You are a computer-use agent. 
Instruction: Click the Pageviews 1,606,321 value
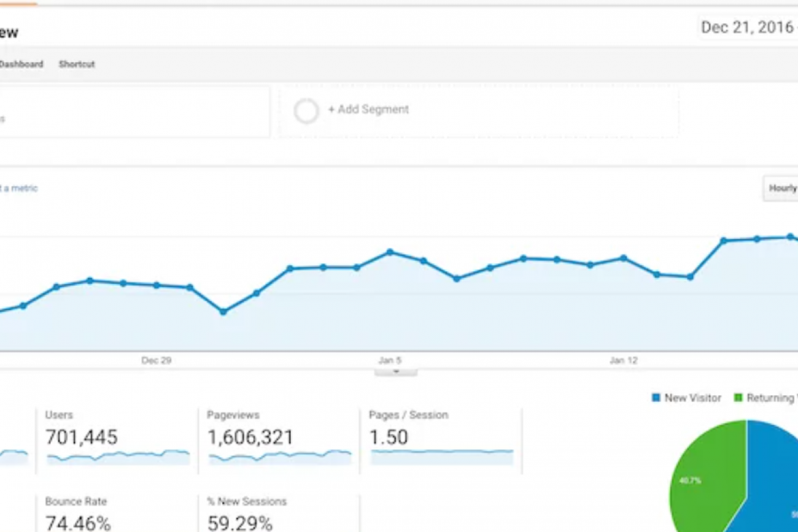[x=250, y=438]
